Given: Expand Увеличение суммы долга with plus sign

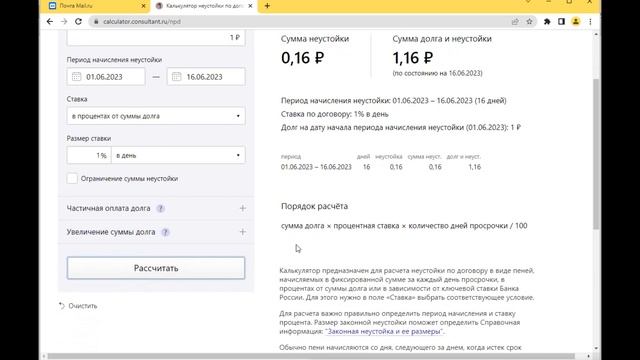Looking at the screenshot, I should point(242,232).
